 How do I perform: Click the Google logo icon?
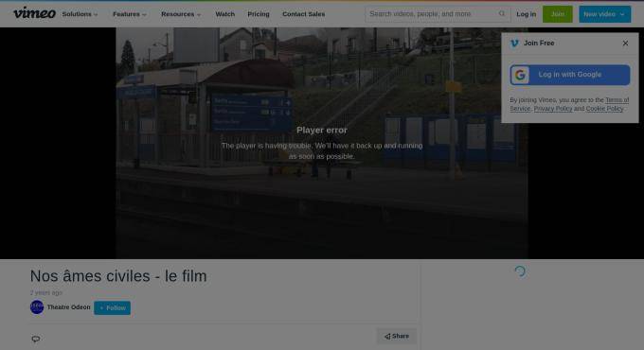[x=520, y=75]
